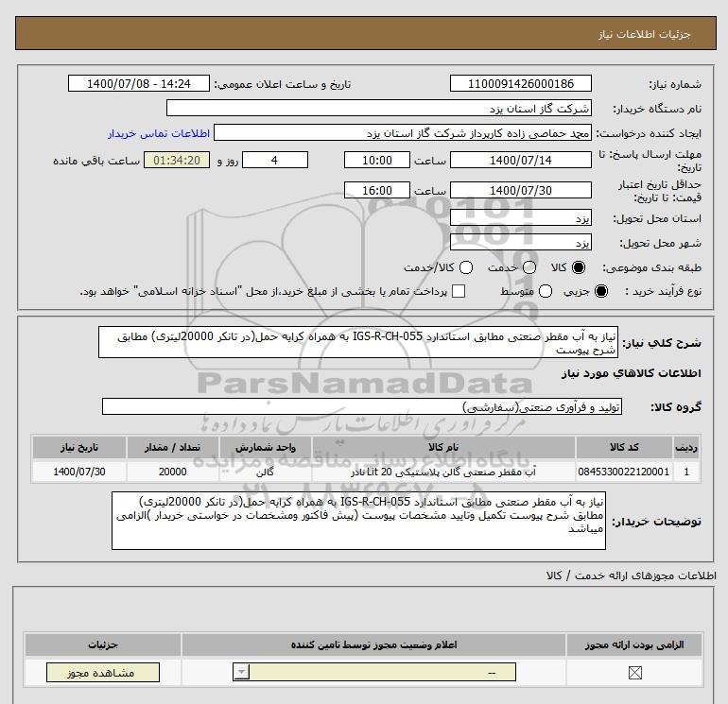Screen dimensions: 728x704
Task: Click the گروه کالا field
Action: (362, 406)
